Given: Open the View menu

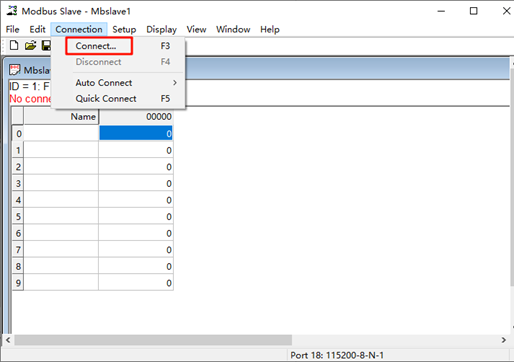Looking at the screenshot, I should (196, 29).
